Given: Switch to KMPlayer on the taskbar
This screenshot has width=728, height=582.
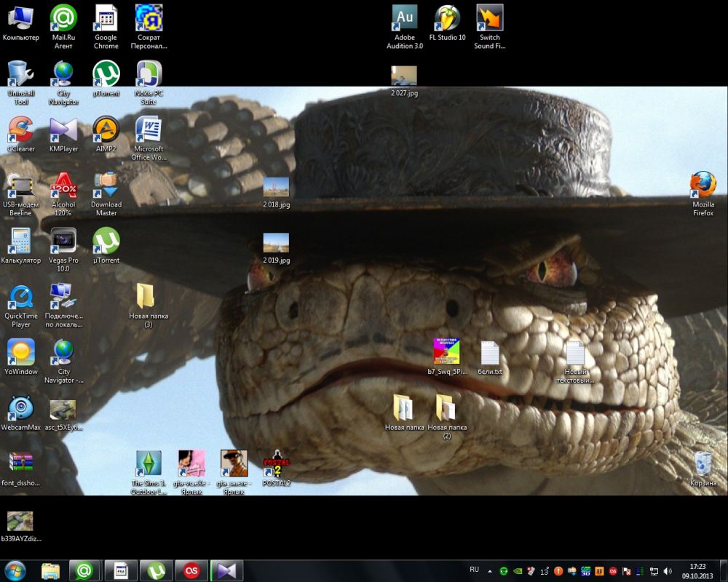Looking at the screenshot, I should [x=226, y=570].
